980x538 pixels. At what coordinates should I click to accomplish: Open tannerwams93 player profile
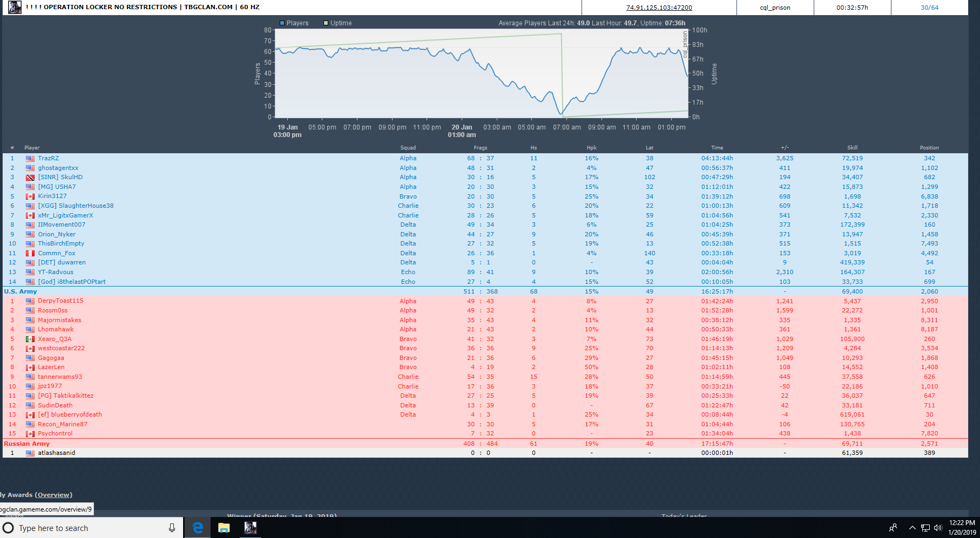[x=60, y=377]
